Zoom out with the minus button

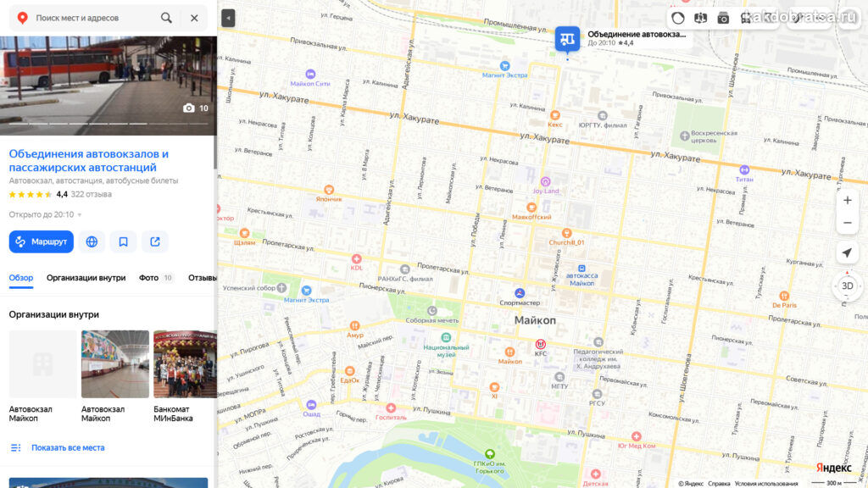(x=848, y=223)
